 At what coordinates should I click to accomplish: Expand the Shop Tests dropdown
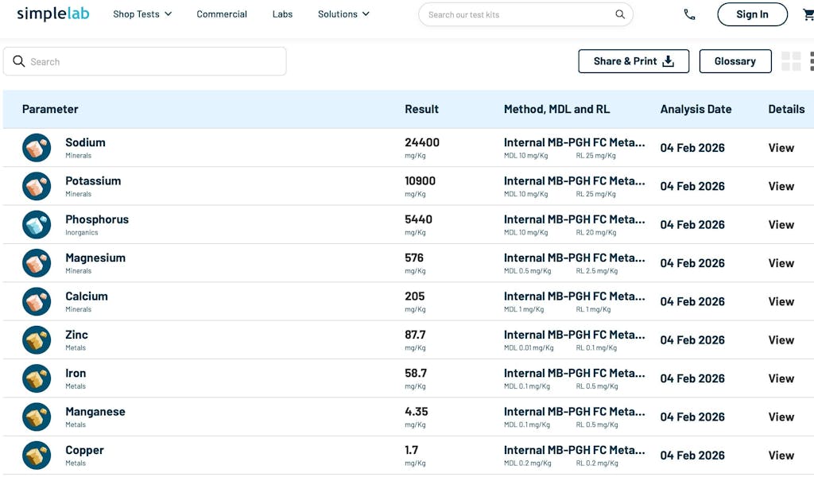click(x=142, y=14)
